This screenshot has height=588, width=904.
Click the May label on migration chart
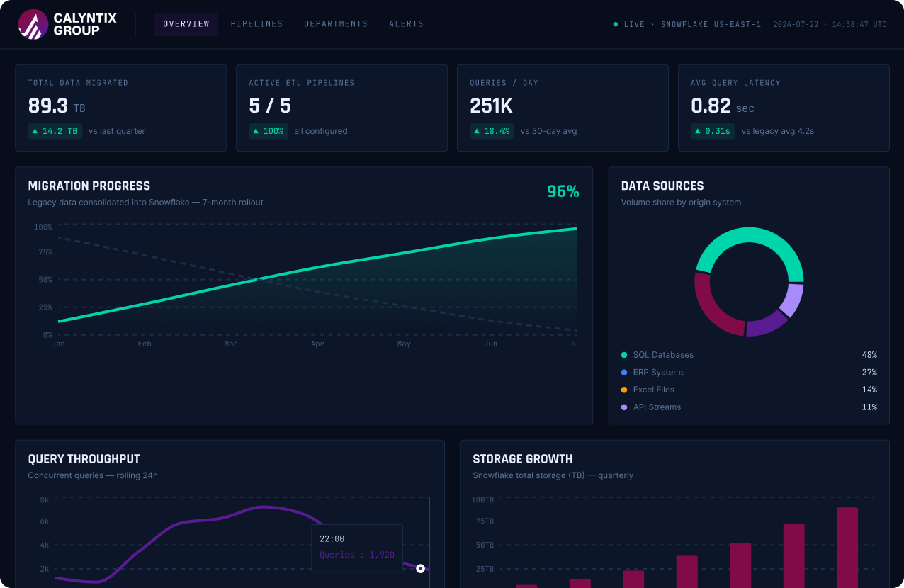(404, 344)
